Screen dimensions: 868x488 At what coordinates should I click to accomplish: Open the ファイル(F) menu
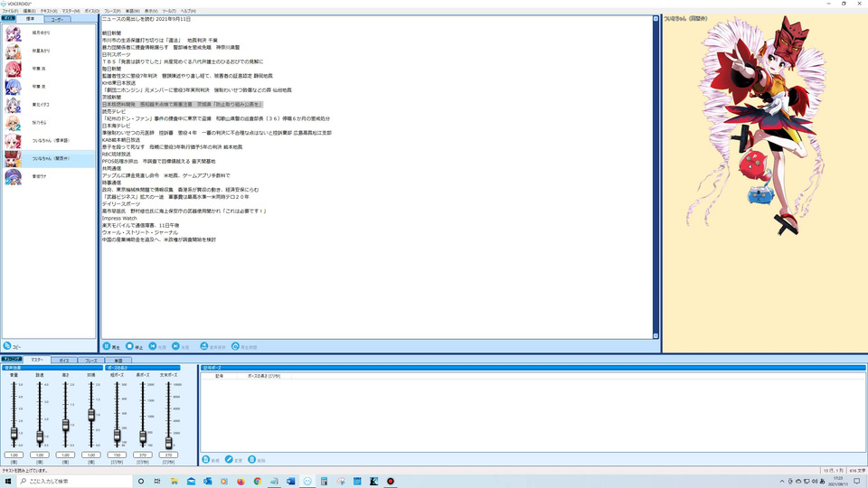point(10,11)
